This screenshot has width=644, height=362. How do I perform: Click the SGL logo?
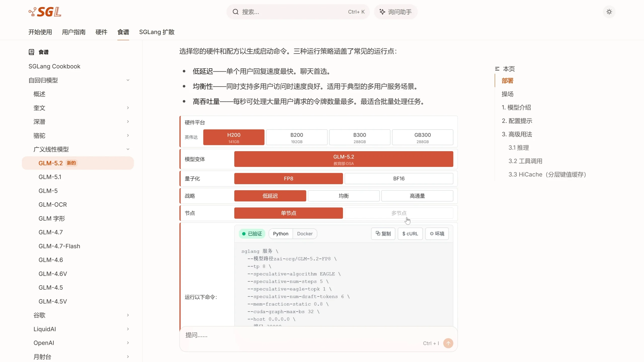coord(45,12)
